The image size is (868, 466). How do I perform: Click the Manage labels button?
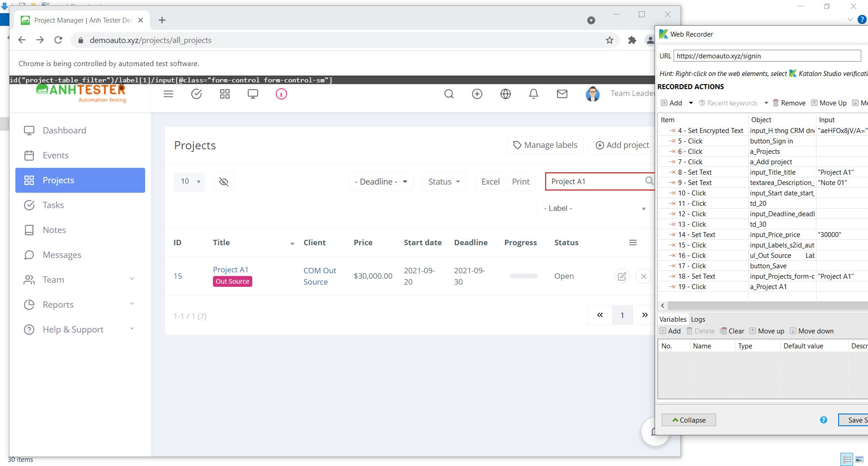point(545,145)
